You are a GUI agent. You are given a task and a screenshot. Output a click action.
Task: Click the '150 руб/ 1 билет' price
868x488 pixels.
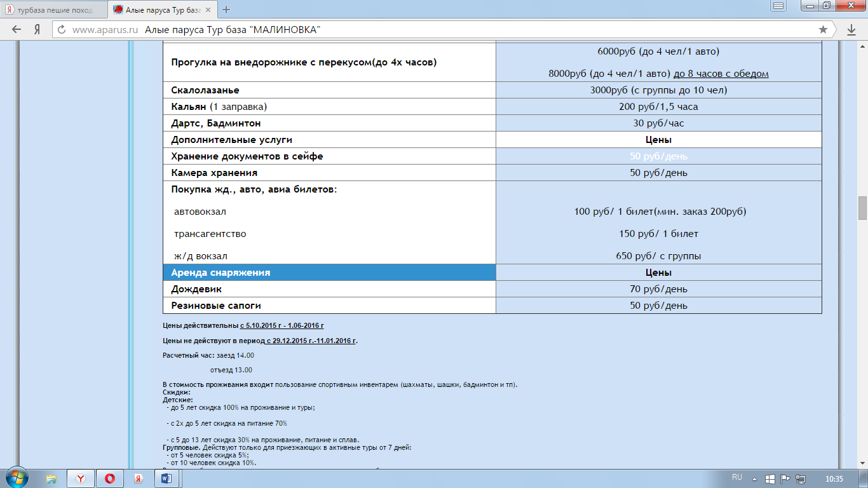click(658, 234)
